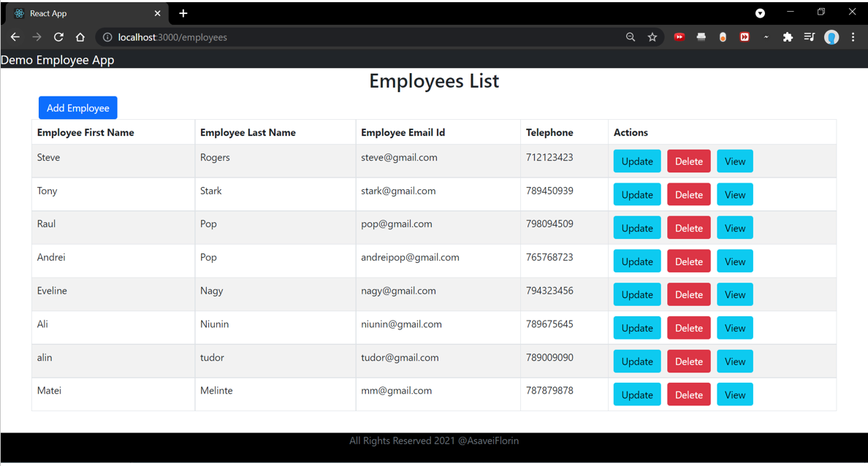Image resolution: width=868 pixels, height=466 pixels.
Task: Open the Chrome three-dot menu
Action: (853, 37)
